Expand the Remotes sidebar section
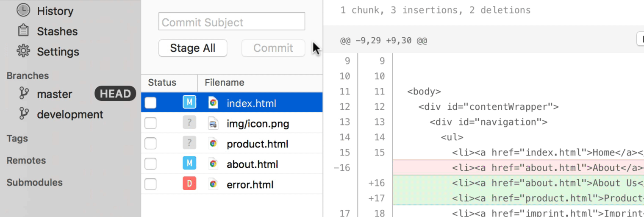The image size is (644, 217). 26,161
